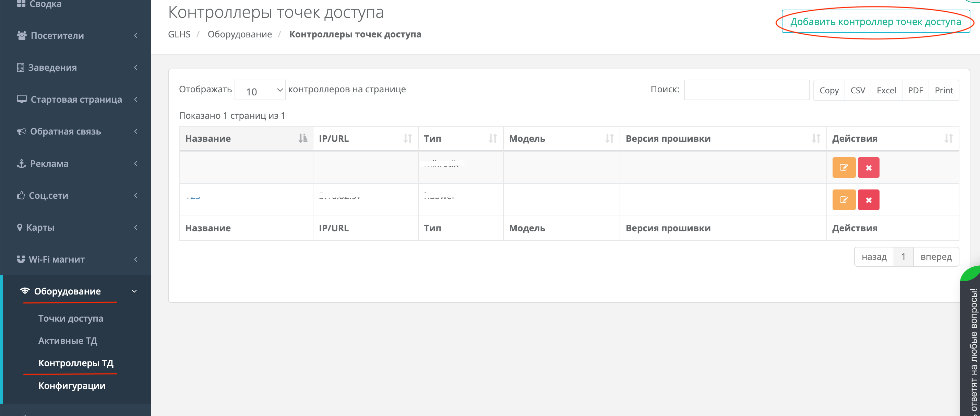Click the Заведения building icon
980x416 pixels.
pos(21,67)
